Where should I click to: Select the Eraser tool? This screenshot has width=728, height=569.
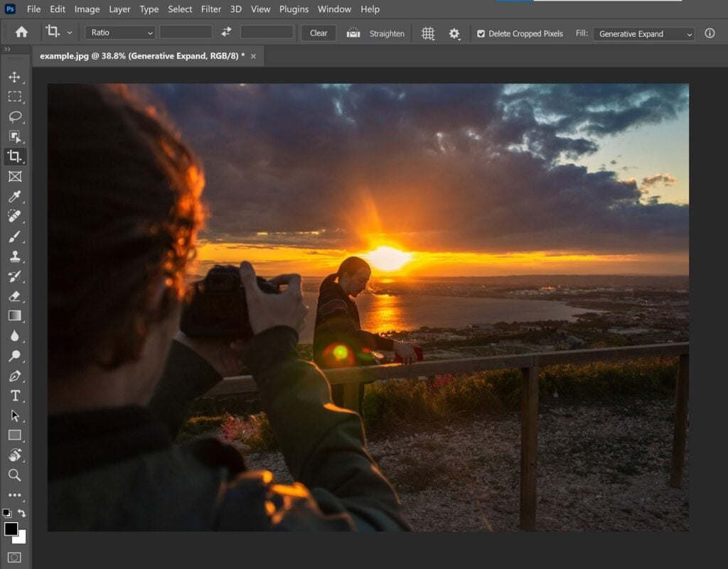16,296
